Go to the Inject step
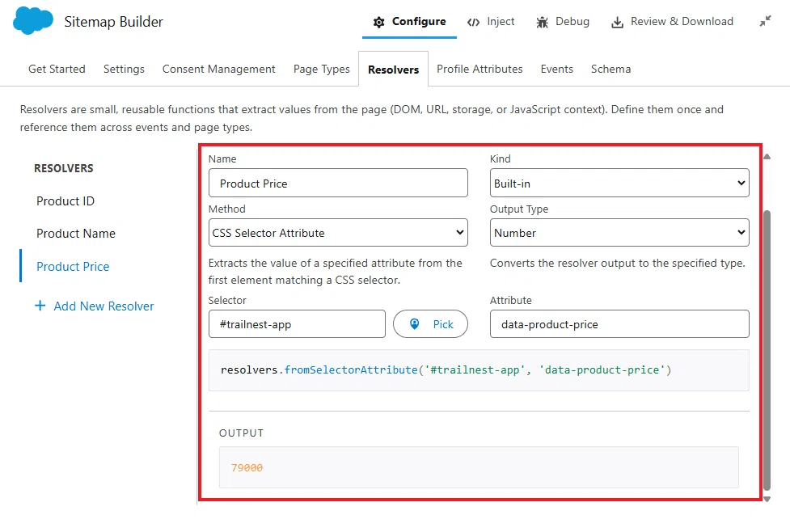Viewport: 790px width, 532px height. point(491,22)
